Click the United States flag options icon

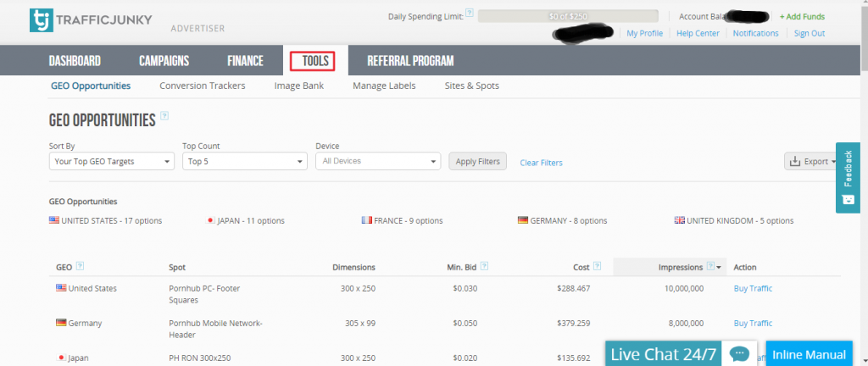(54, 220)
